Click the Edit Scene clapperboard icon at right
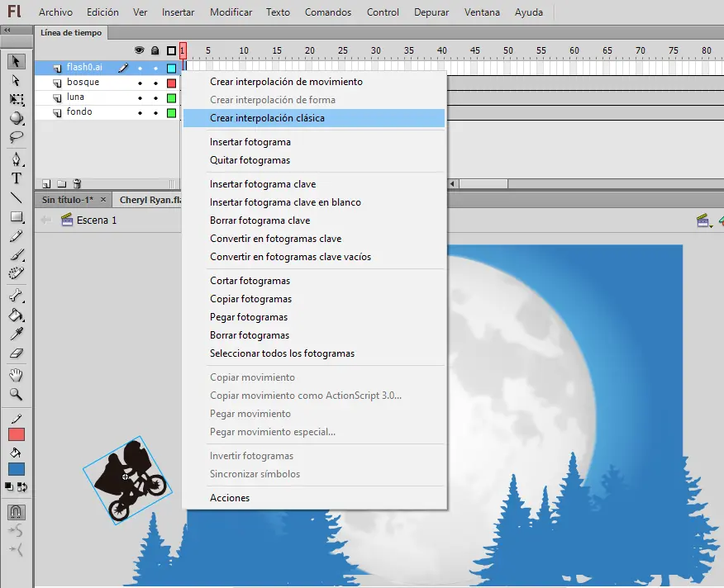The height and width of the screenshot is (588, 724). (703, 220)
